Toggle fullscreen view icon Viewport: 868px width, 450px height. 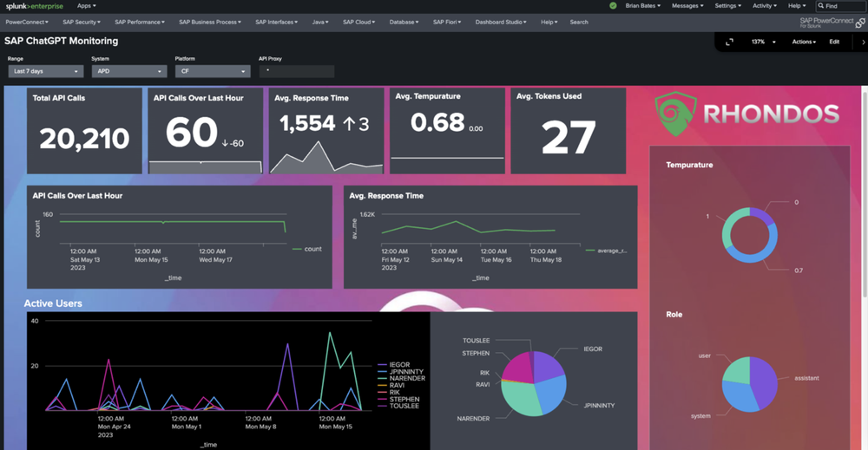[730, 42]
